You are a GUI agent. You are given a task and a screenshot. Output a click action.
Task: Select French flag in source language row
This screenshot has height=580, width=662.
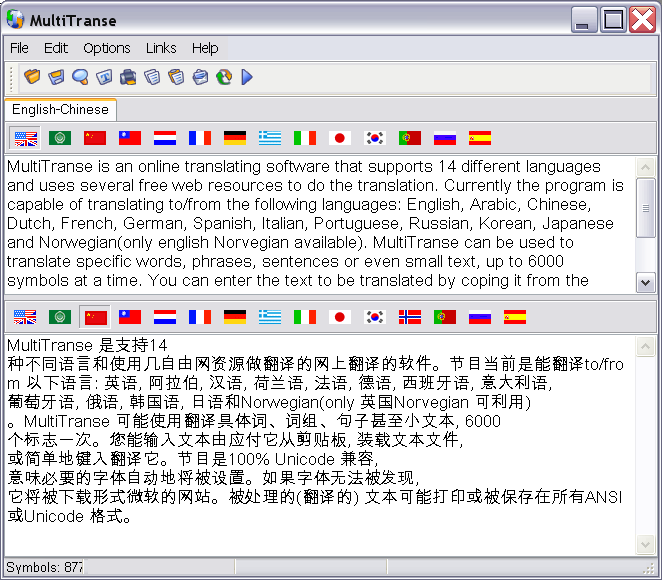(x=200, y=138)
